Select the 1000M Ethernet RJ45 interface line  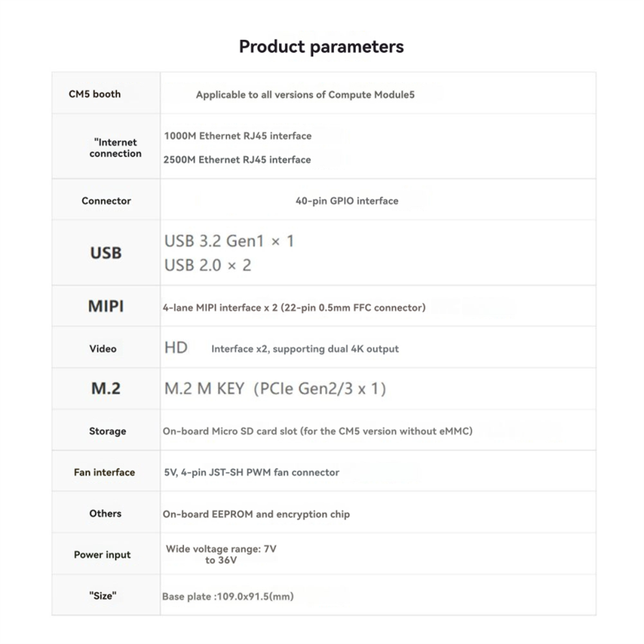click(238, 136)
